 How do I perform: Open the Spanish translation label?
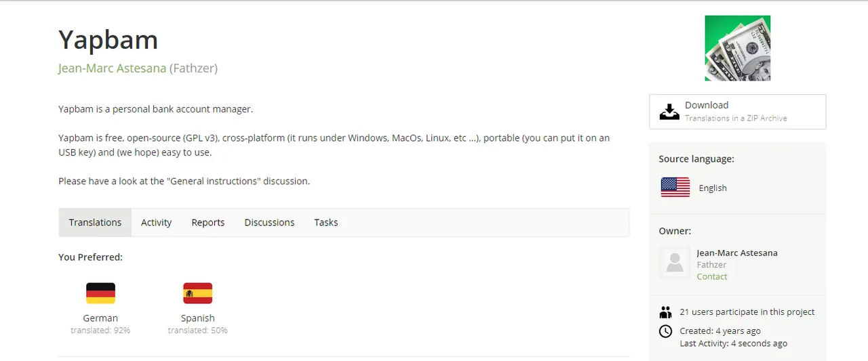point(198,318)
